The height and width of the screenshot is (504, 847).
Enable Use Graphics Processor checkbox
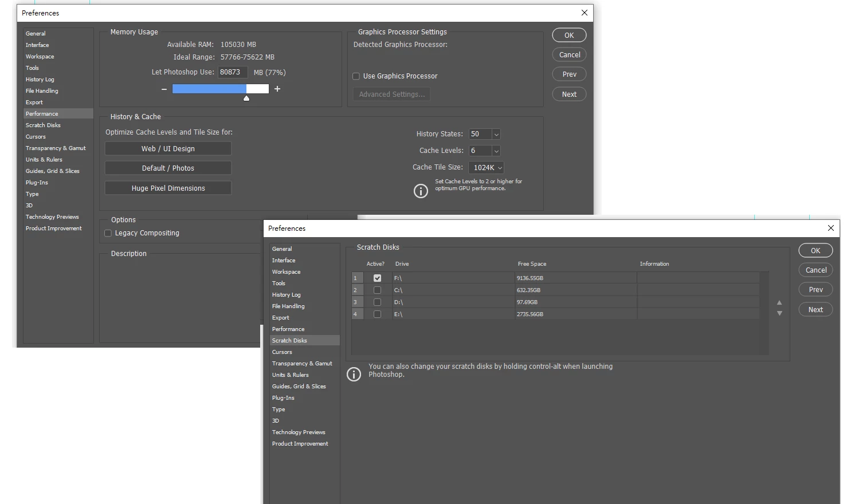pos(356,76)
